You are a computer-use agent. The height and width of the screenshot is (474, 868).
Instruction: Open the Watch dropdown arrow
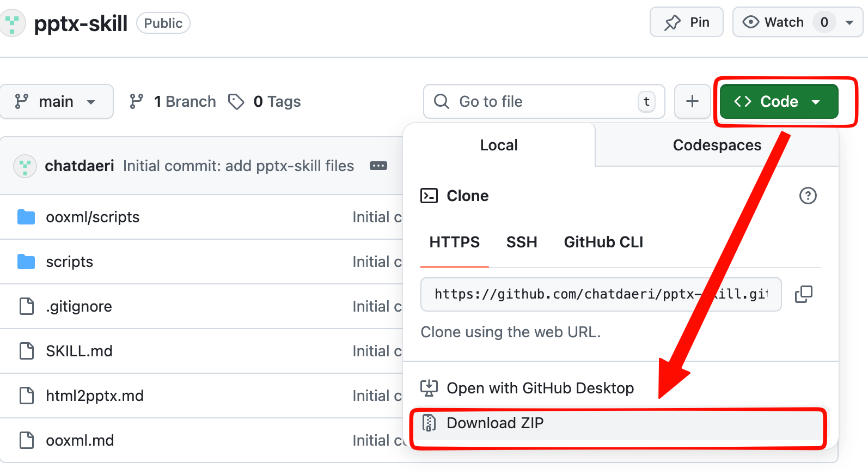(849, 23)
